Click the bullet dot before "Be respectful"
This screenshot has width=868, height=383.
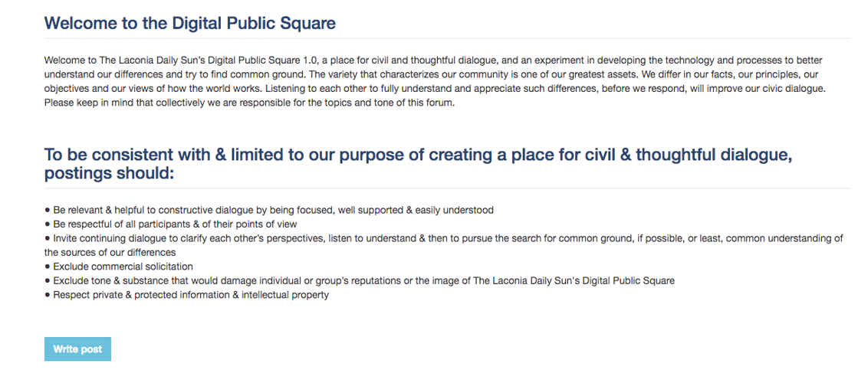coord(48,224)
